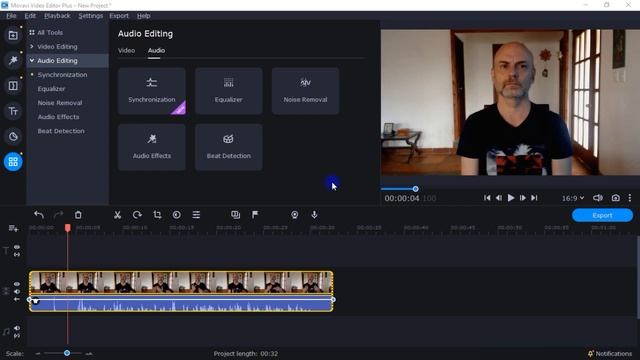Click the Record audio microphone icon
Viewport: 640px width, 360px height.
[x=314, y=215]
